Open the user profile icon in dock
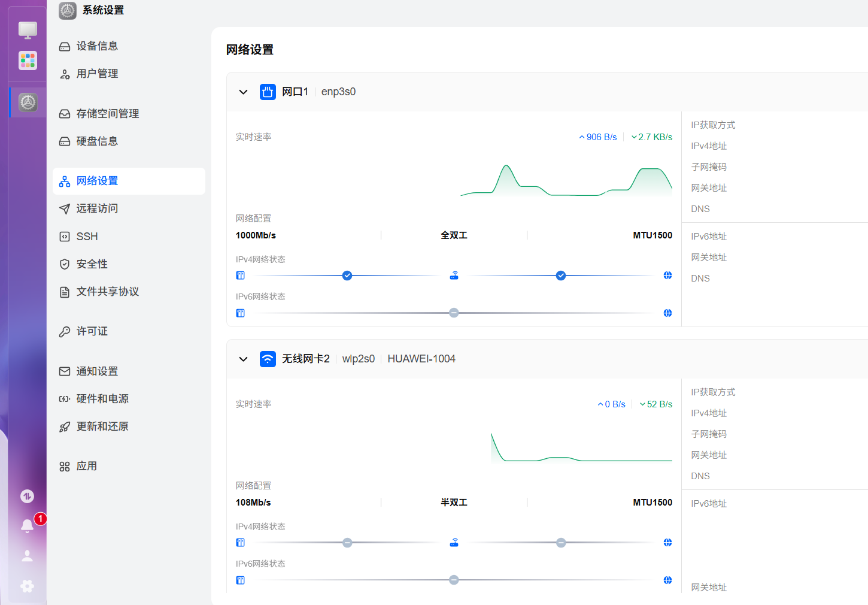Image resolution: width=868 pixels, height=605 pixels. tap(28, 556)
